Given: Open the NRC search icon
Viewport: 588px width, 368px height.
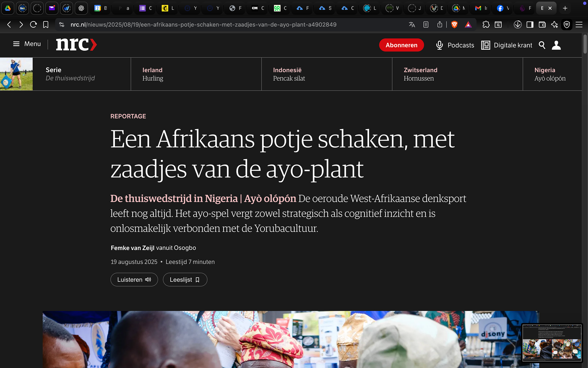Looking at the screenshot, I should 542,45.
